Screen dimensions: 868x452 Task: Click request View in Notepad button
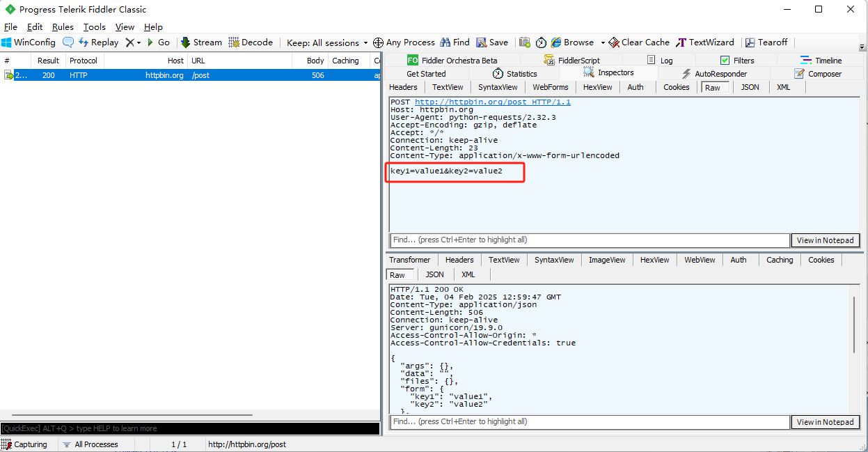(x=825, y=240)
